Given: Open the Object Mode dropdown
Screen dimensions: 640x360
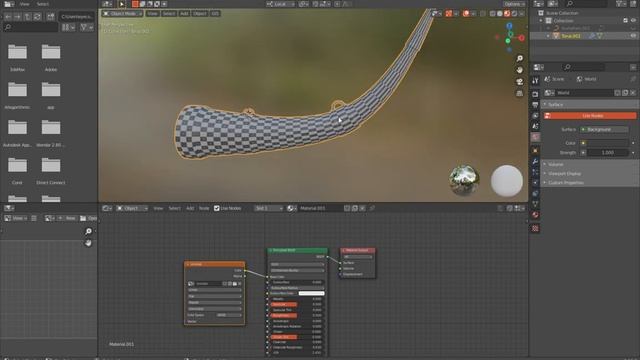Looking at the screenshot, I should point(122,13).
